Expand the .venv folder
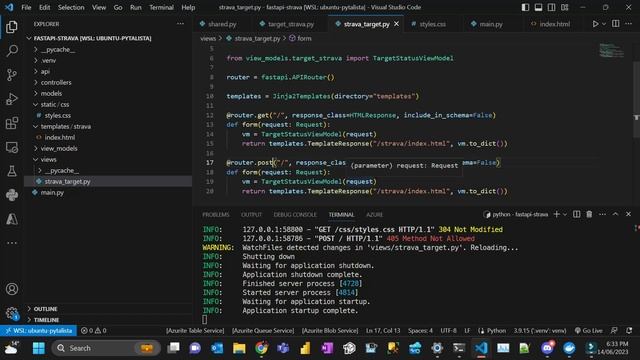The height and width of the screenshot is (360, 640). [x=49, y=60]
